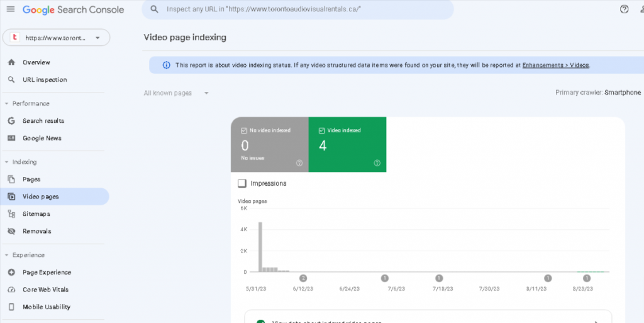Open the Help question mark icon
644x323 pixels.
(624, 9)
